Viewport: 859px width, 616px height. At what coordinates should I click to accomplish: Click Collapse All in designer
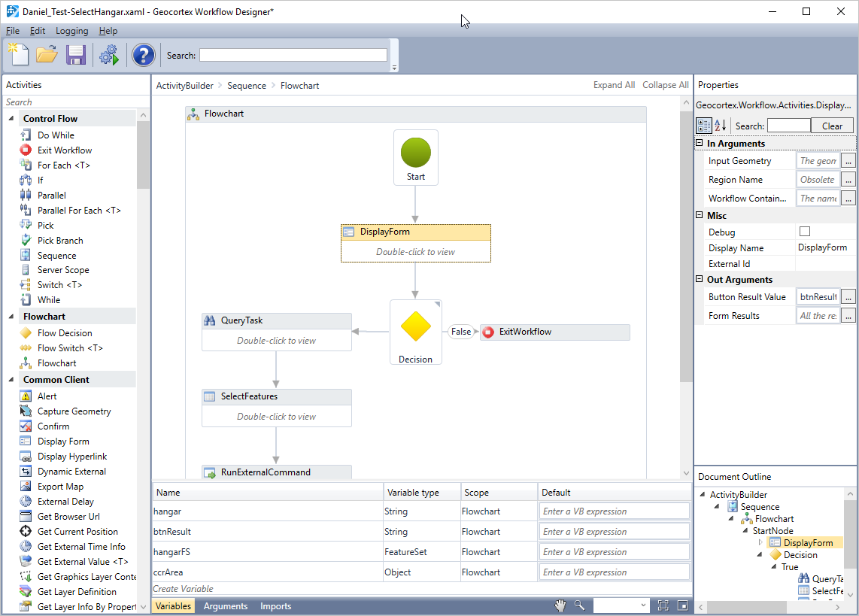point(665,85)
